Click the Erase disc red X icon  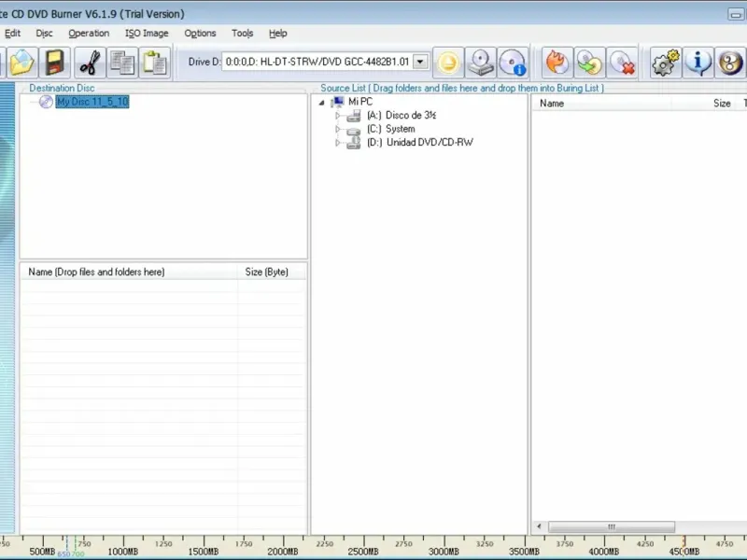coord(622,63)
